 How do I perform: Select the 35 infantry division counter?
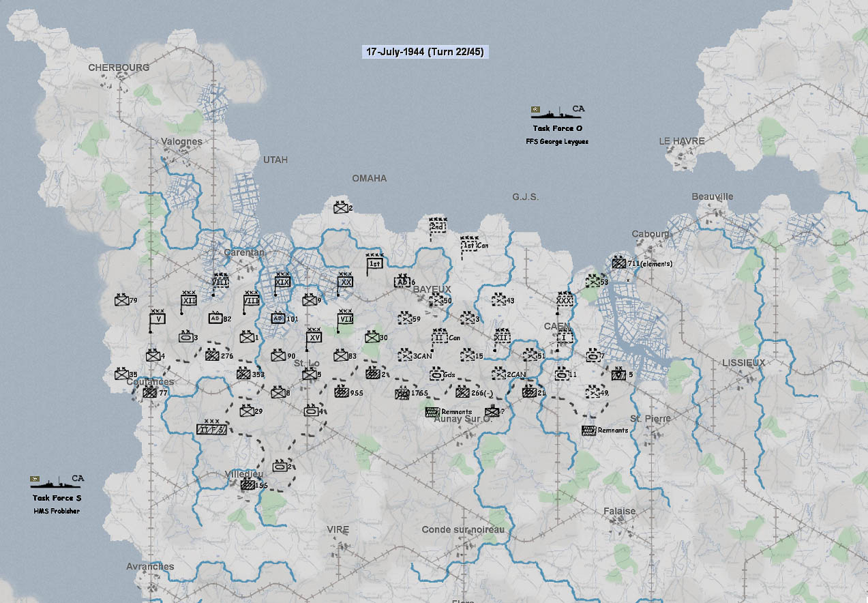coord(122,374)
